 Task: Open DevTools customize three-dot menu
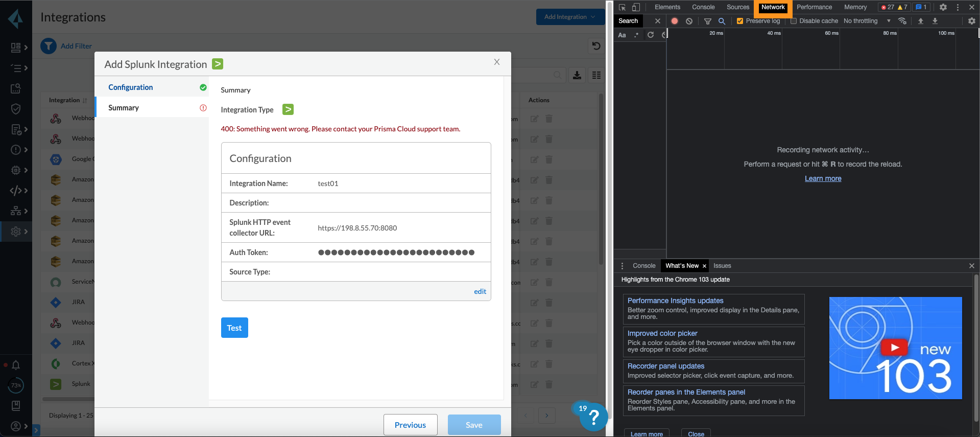coord(958,7)
